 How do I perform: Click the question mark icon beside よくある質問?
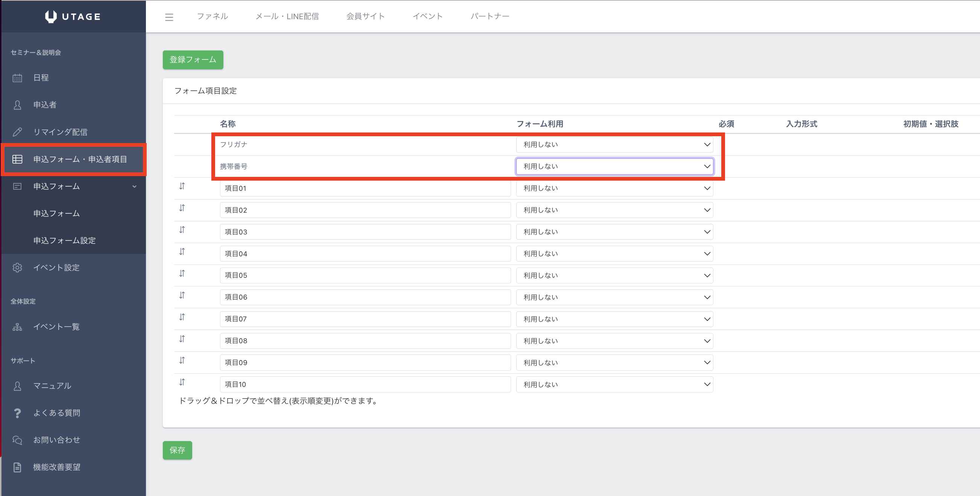pyautogui.click(x=17, y=413)
